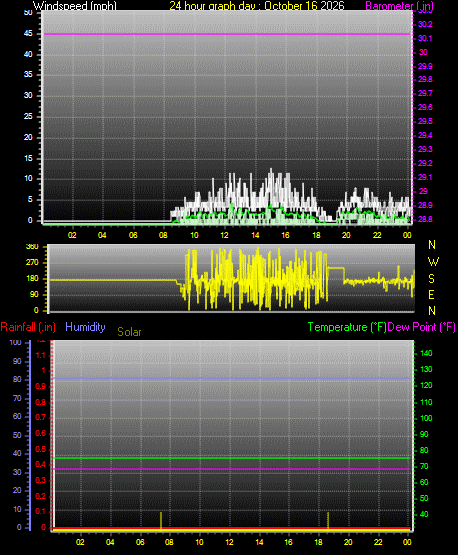This screenshot has width=458, height=555.
Task: Click the '24 hour graph day : October 16 2026' heading
Action: 257,6
